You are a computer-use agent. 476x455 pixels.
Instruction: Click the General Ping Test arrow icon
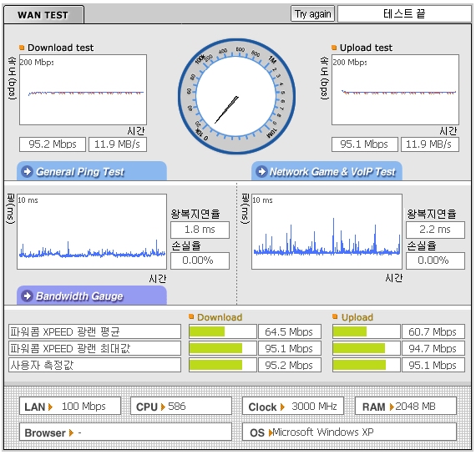27,171
